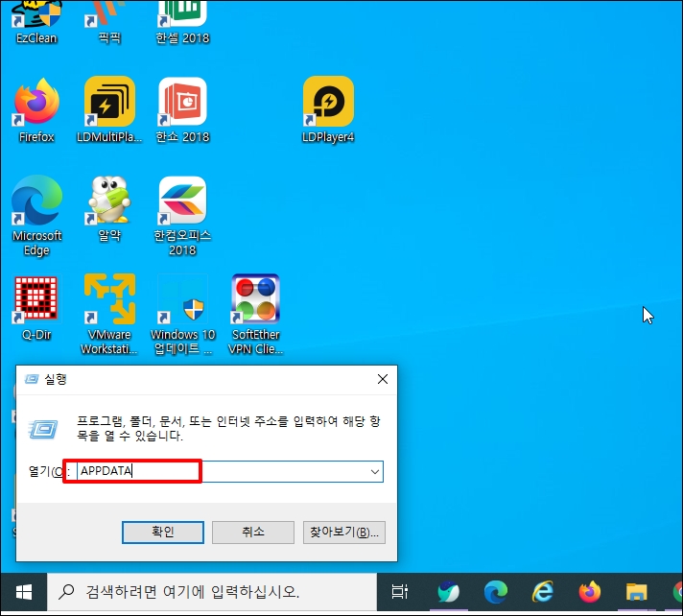Launch Internet Explorer from the taskbar
683x616 pixels.
[x=543, y=592]
